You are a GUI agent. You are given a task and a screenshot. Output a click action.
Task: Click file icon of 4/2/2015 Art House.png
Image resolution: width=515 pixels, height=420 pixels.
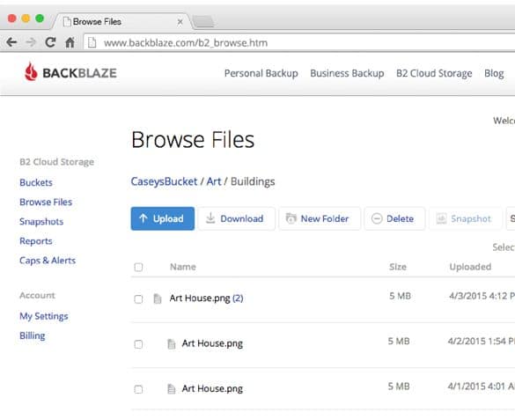click(171, 343)
